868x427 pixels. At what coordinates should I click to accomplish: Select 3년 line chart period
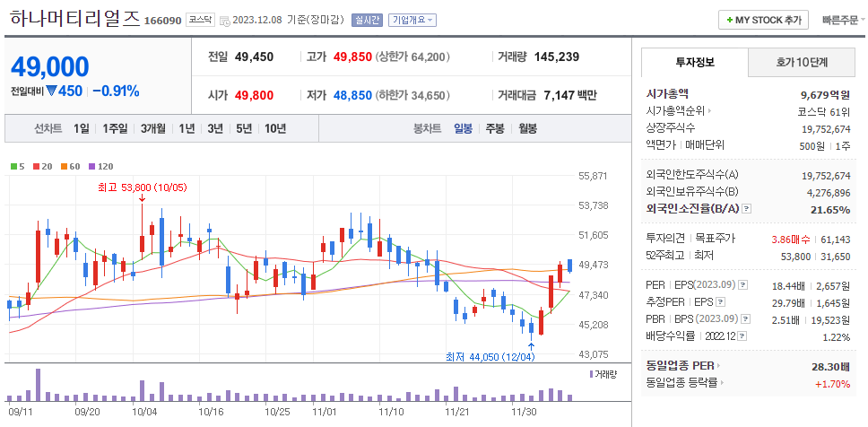[215, 128]
